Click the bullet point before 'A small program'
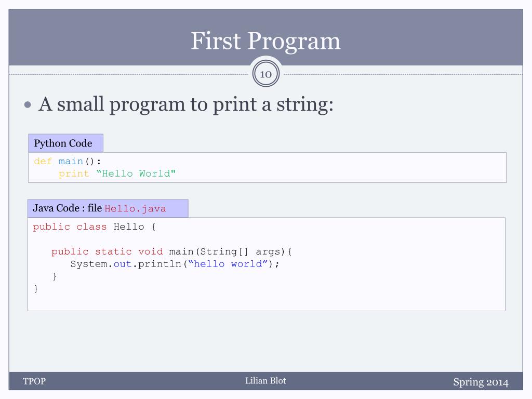 pos(28,104)
